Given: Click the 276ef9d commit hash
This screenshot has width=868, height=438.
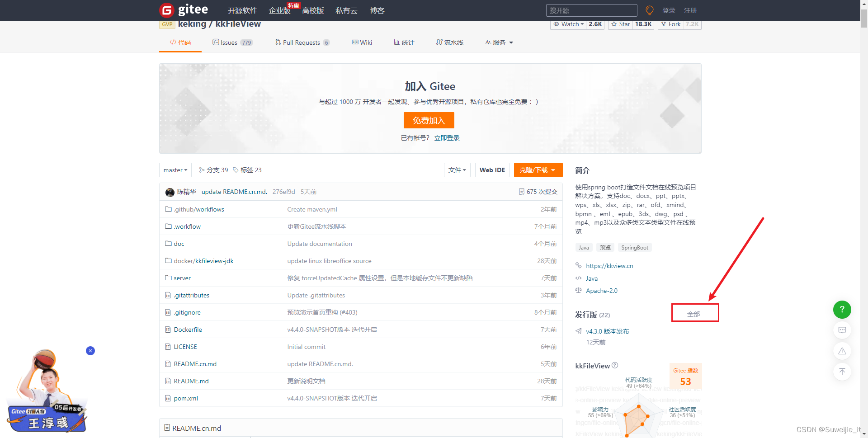Looking at the screenshot, I should (x=283, y=192).
